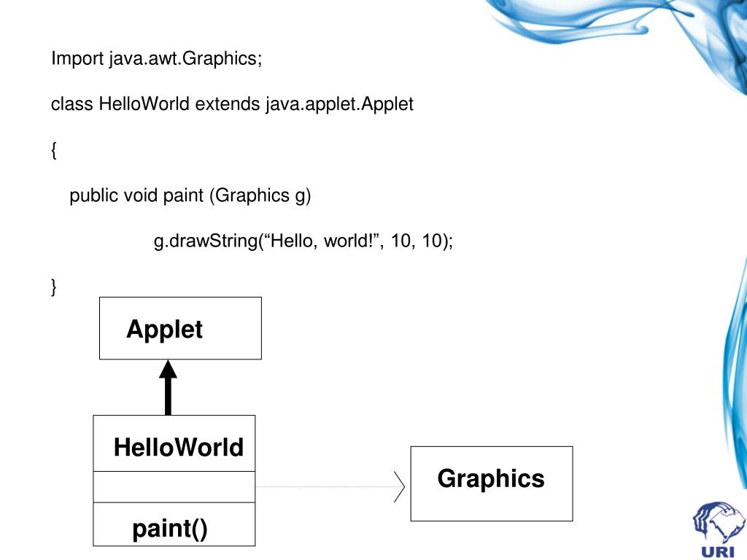Click the g.drawString code line

pyautogui.click(x=303, y=241)
